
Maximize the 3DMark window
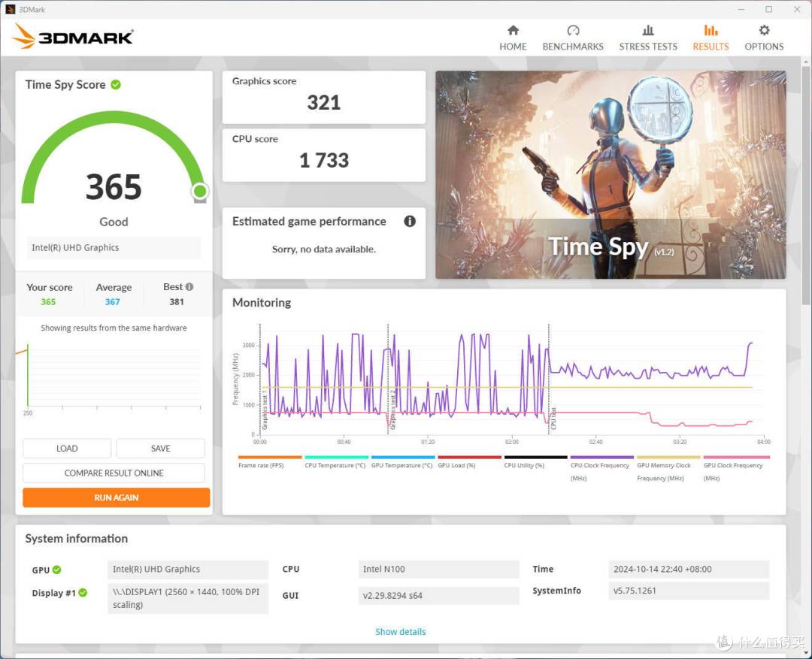point(769,9)
